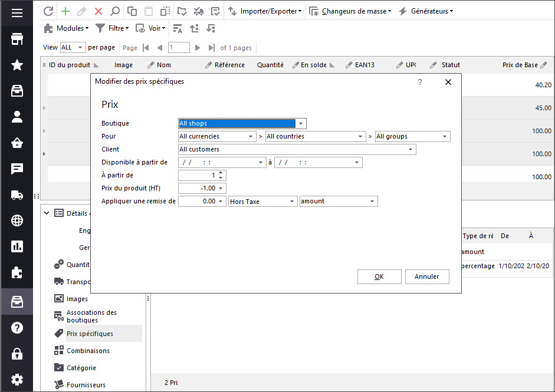555x392 pixels.
Task: Click the Paste clipboard toolbar icon
Action: [x=149, y=11]
